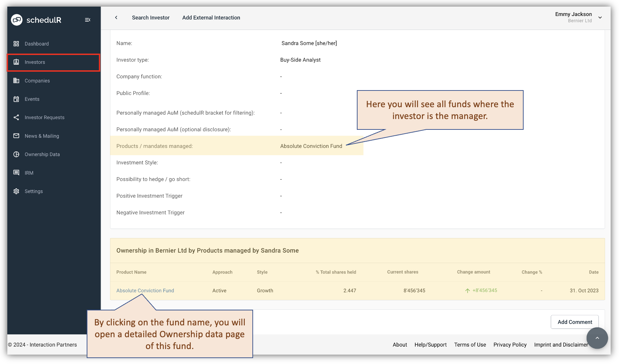Open the Add External Interaction tab
Screen dimensions: 619x364
(x=211, y=17)
